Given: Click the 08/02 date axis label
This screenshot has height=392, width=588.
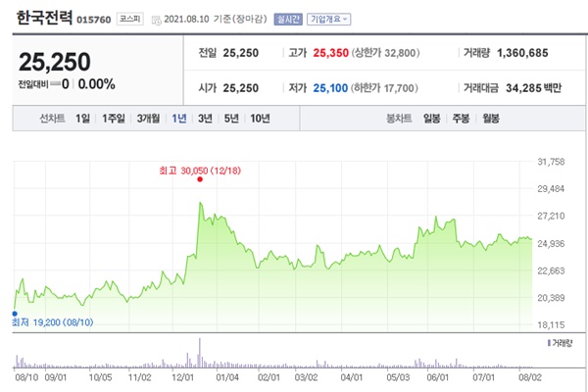Looking at the screenshot, I should tap(530, 377).
